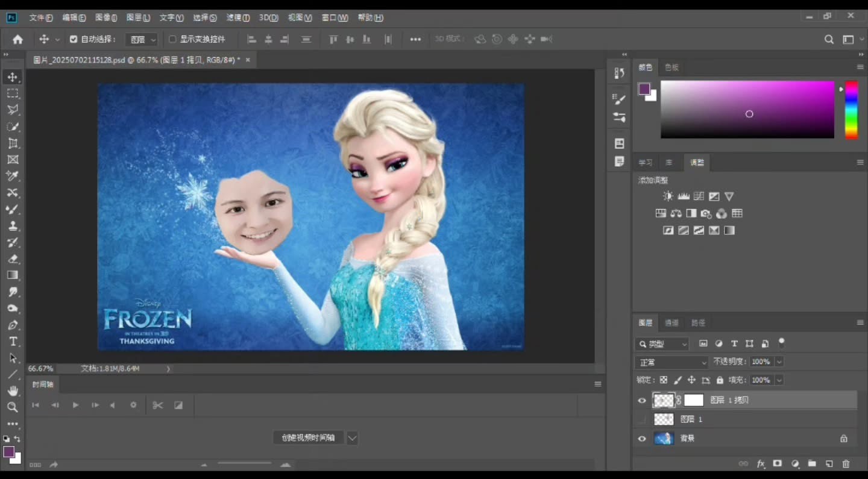The width and height of the screenshot is (868, 479).
Task: Enable the 显示变换控件 checkbox
Action: click(x=172, y=39)
